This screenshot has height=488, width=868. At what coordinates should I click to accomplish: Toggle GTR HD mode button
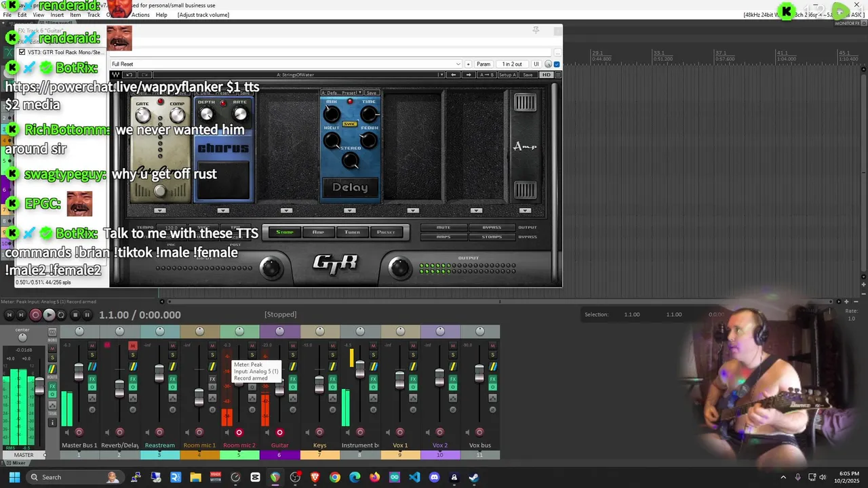(547, 75)
